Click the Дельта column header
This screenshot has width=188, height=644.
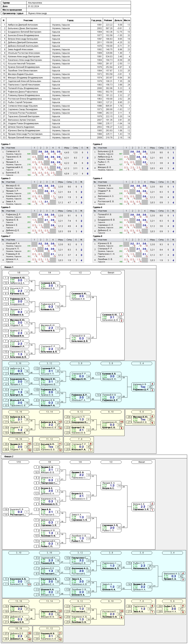pyautogui.click(x=118, y=20)
